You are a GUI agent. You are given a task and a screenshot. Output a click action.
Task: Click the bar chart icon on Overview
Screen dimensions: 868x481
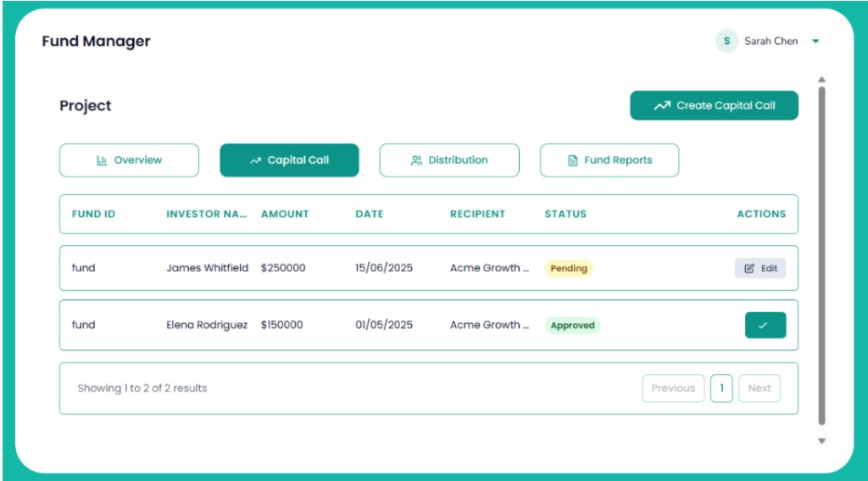pyautogui.click(x=102, y=160)
